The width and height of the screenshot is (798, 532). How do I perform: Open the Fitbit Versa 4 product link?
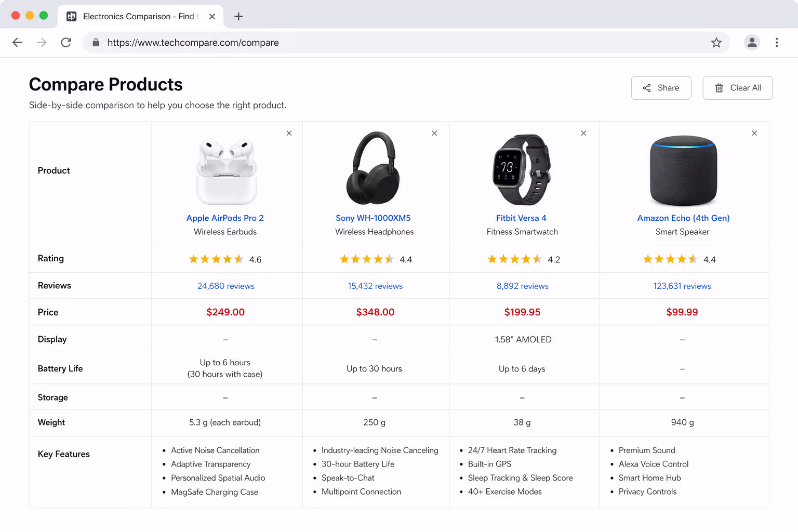point(521,218)
